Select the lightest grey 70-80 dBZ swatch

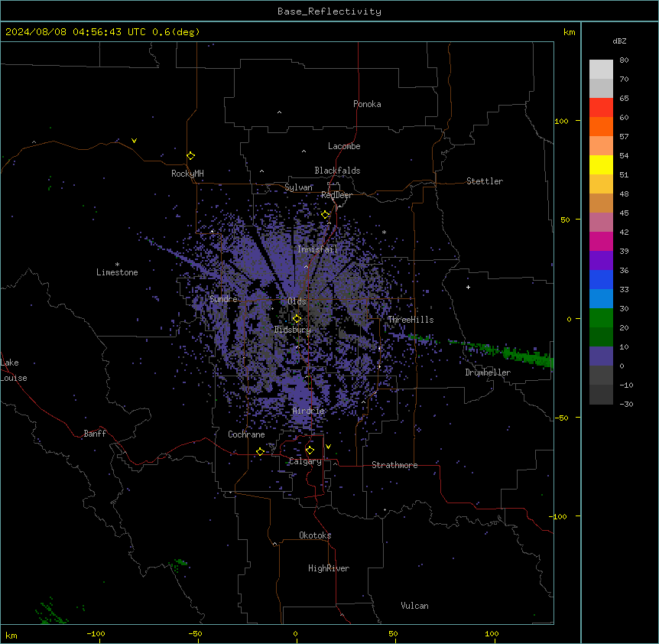click(x=601, y=69)
